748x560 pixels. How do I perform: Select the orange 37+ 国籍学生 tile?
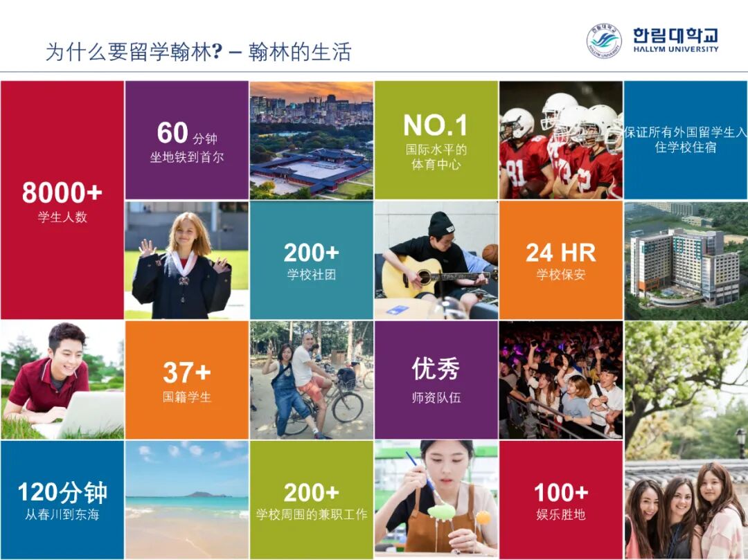(x=186, y=380)
